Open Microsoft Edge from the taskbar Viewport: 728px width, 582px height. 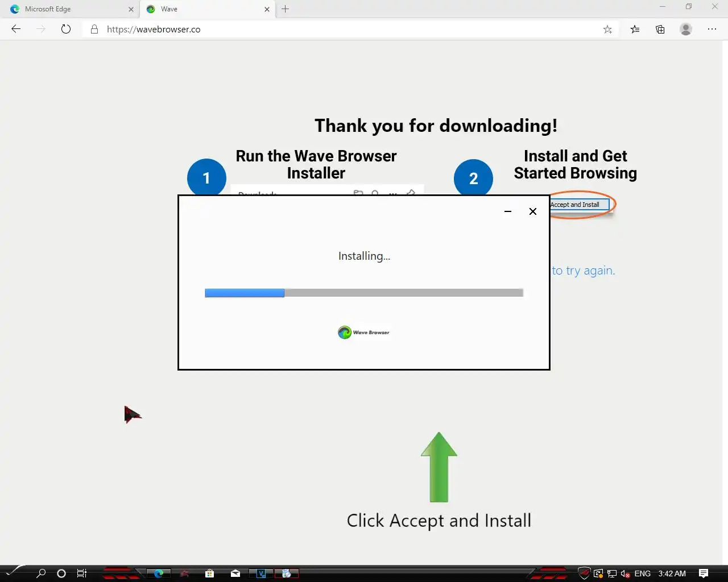(159, 573)
